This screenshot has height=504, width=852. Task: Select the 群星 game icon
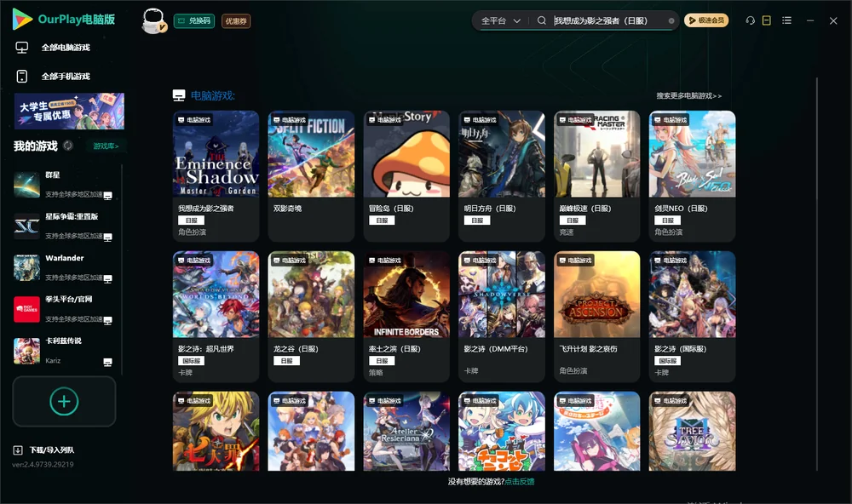coord(26,185)
